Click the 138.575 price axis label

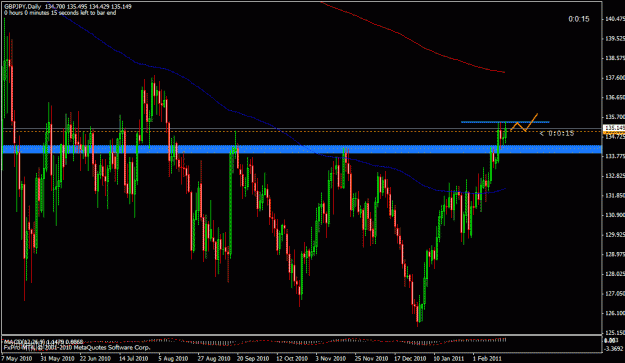pos(615,58)
